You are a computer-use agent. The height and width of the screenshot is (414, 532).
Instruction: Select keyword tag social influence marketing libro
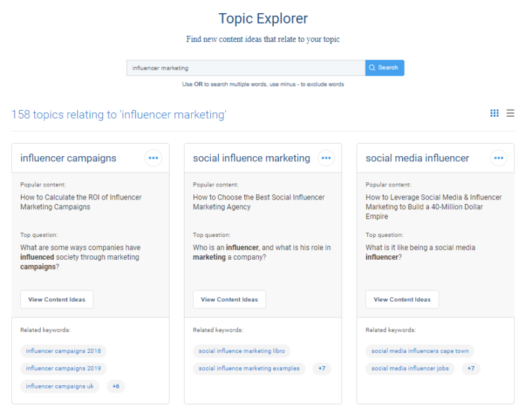[x=242, y=351]
